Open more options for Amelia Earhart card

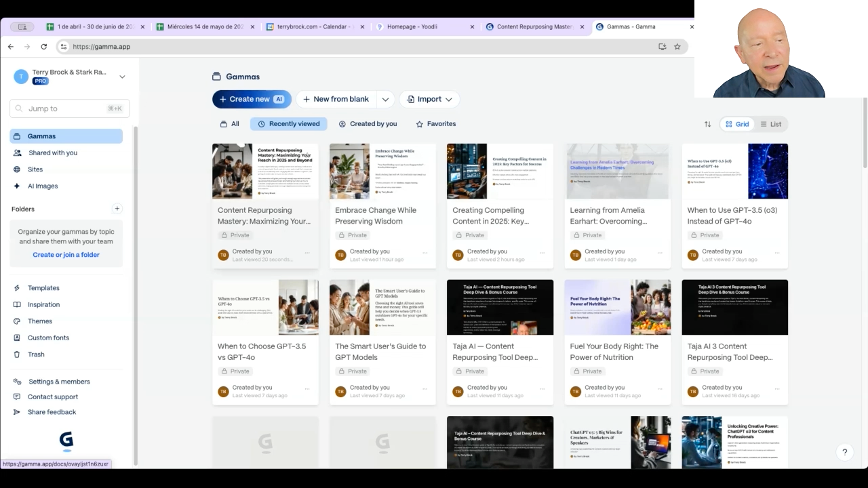click(x=660, y=253)
